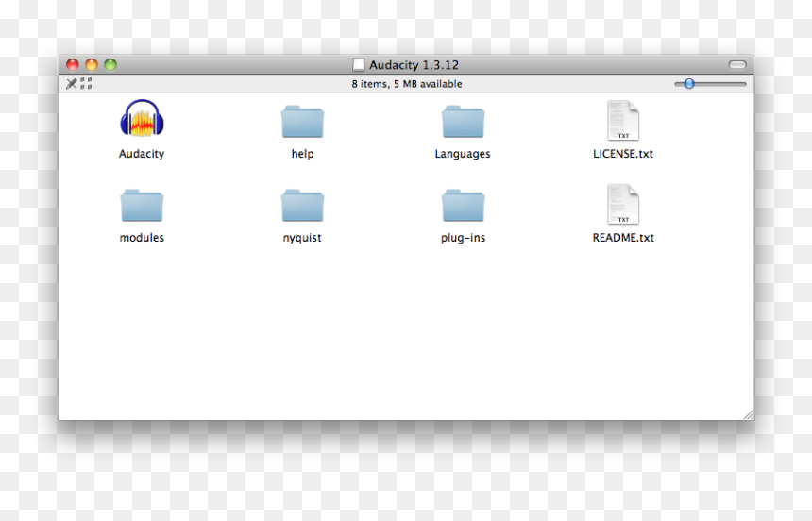Click the 'LICENSE.txt' file name label
812x521 pixels.
tap(623, 154)
